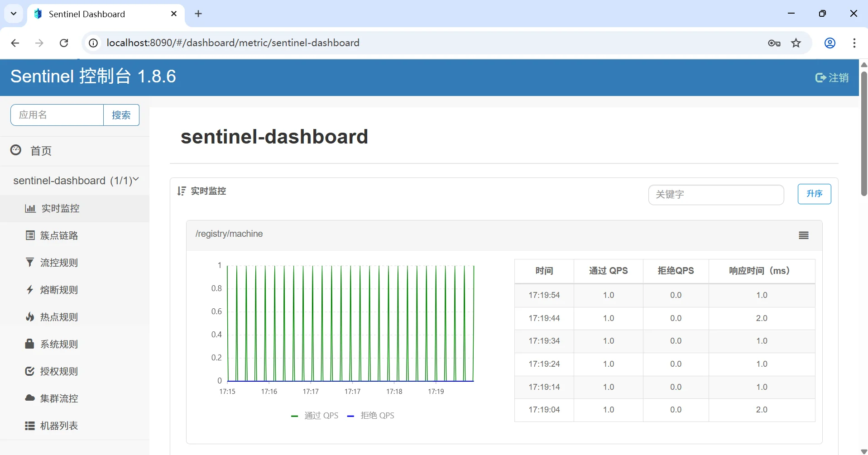This screenshot has width=868, height=455.
Task: Click the sort icon next to 实时监控 heading
Action: tap(182, 191)
